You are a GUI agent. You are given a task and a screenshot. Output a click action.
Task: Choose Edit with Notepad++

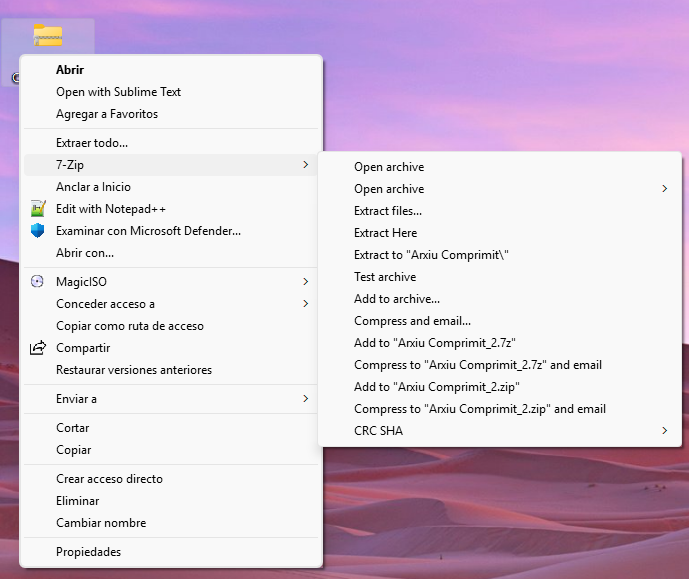[x=170, y=209]
